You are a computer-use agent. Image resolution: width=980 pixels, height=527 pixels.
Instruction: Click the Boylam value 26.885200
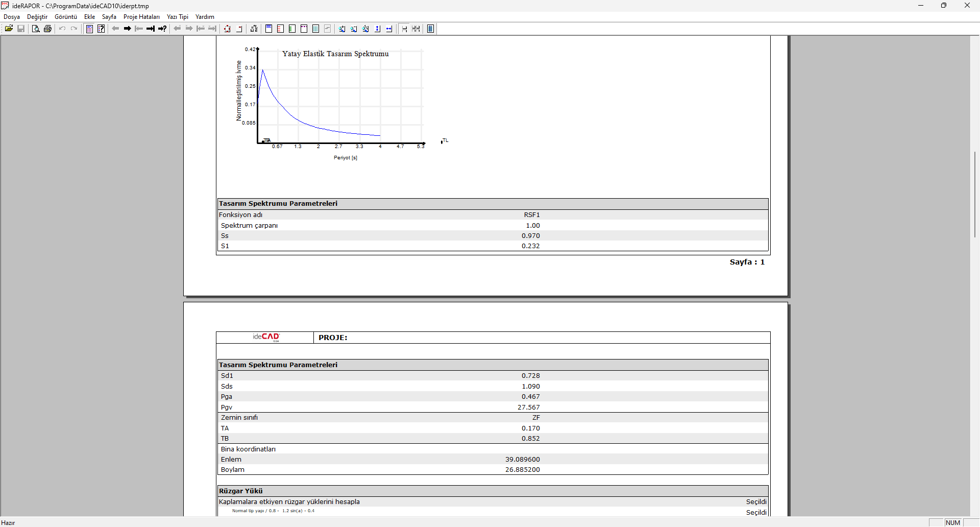(x=523, y=469)
